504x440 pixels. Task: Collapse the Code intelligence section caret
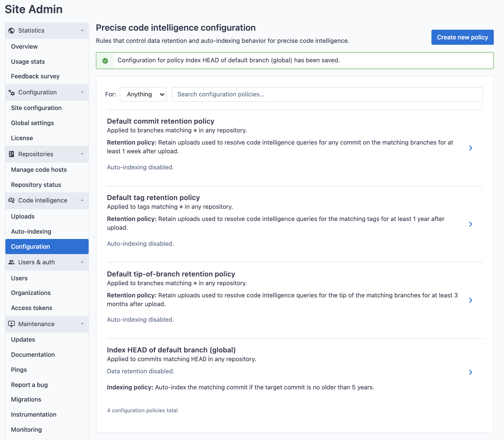coord(82,200)
